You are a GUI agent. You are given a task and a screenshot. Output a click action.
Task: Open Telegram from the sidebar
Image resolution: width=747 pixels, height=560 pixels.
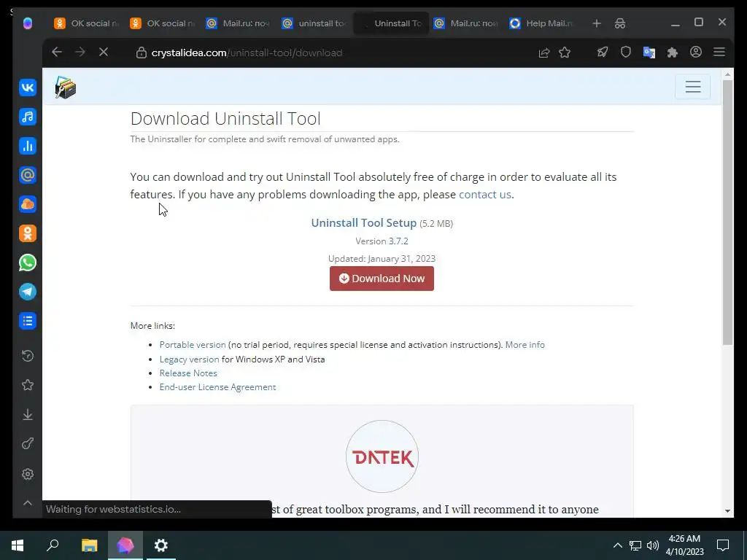(x=28, y=292)
